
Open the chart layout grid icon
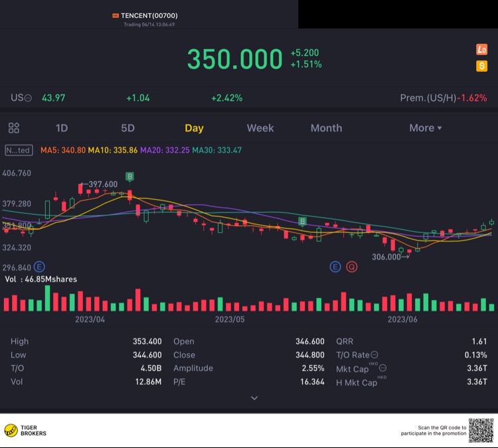tap(14, 128)
